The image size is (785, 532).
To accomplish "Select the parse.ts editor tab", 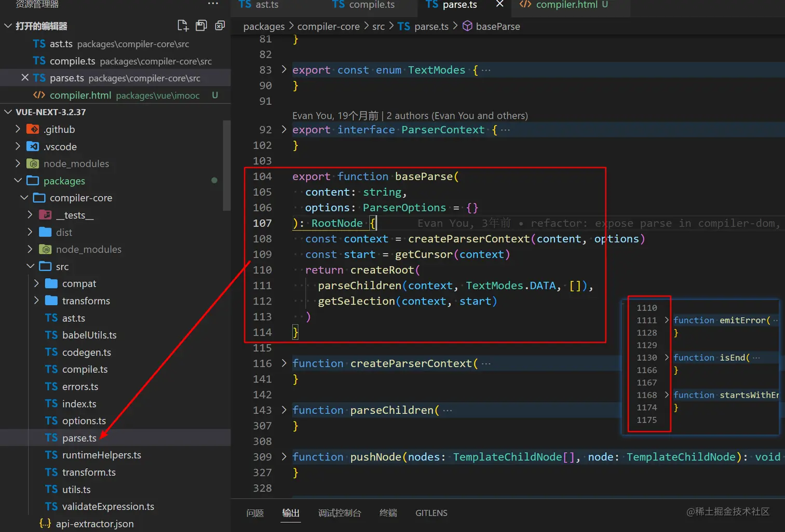I will coord(451,4).
